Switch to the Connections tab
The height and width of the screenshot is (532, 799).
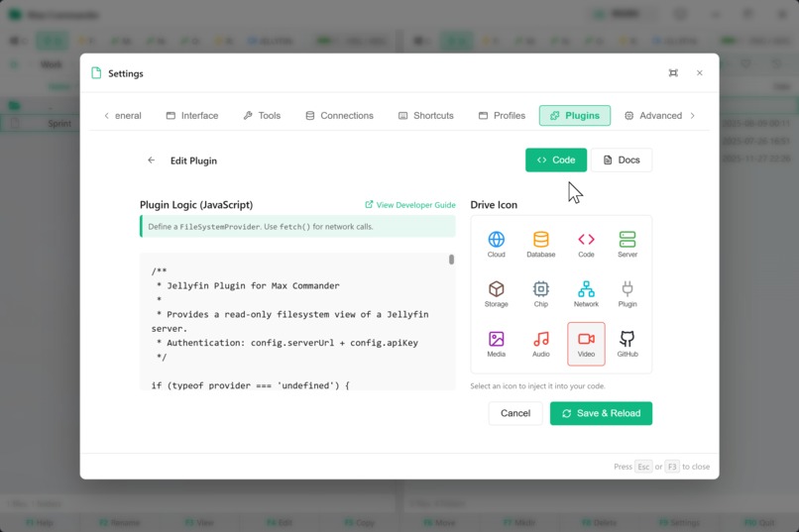tap(339, 116)
